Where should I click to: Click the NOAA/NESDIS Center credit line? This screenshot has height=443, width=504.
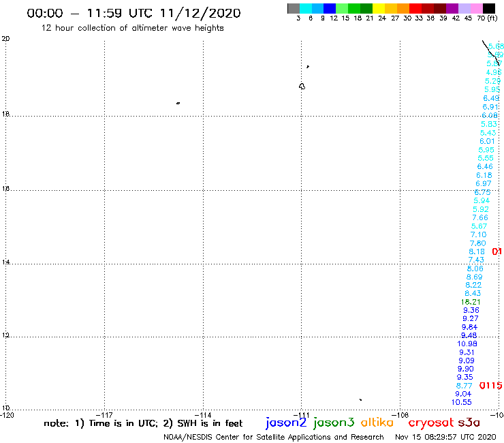[274, 438]
